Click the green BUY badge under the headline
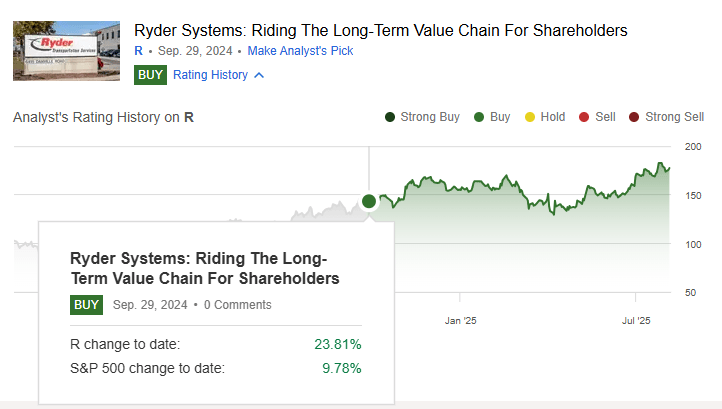Viewport: 722px width, 409px height. tap(150, 74)
